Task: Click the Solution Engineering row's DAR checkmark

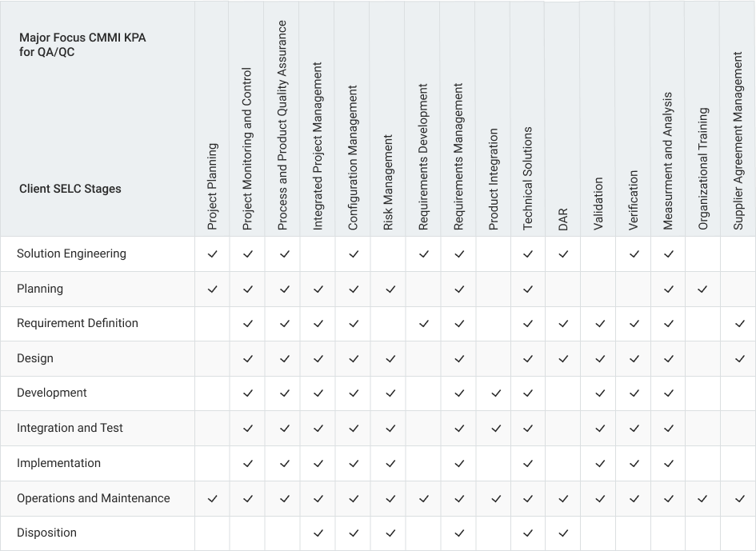Action: [563, 254]
